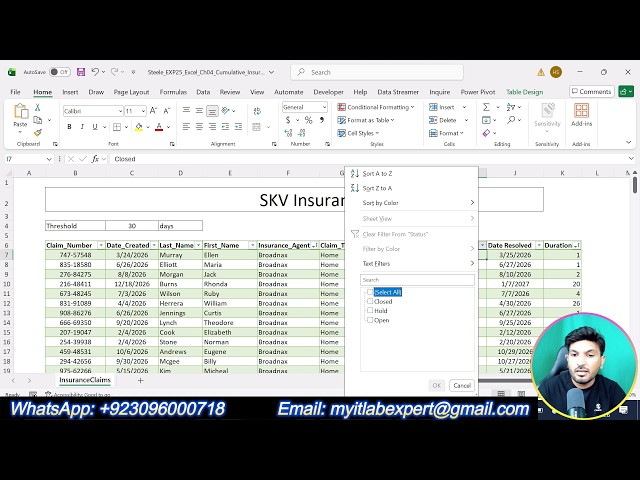The image size is (640, 480).
Task: Open the Home ribbon tab
Action: click(42, 92)
